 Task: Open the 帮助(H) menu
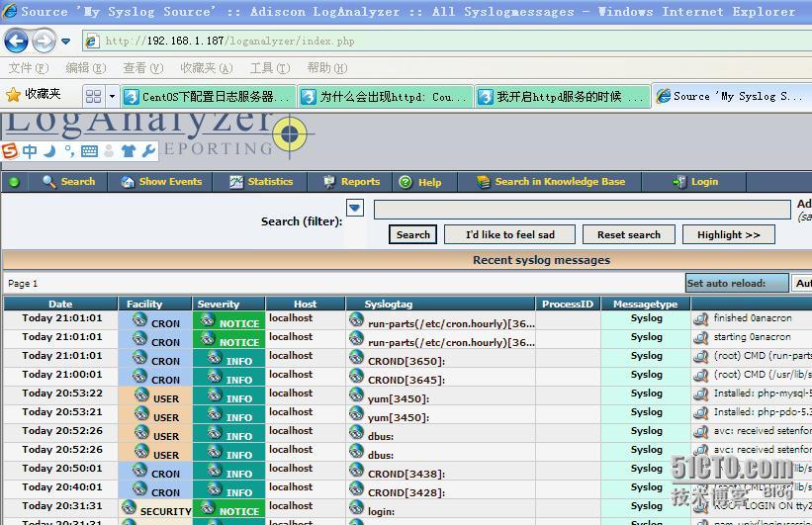click(x=326, y=68)
